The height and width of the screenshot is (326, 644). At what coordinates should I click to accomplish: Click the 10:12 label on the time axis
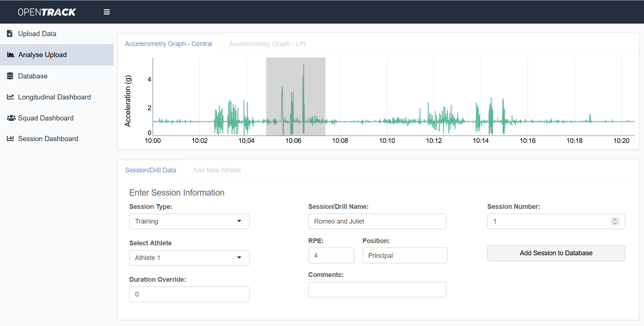434,141
